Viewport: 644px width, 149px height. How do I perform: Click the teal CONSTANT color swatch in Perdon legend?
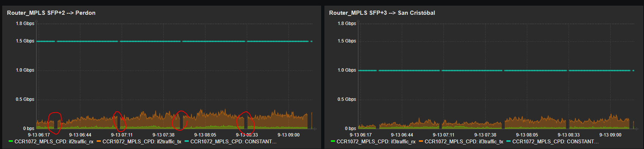point(186,141)
